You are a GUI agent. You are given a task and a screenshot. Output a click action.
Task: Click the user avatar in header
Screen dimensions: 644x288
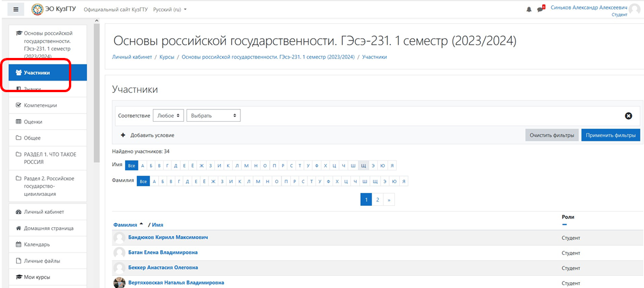pos(635,9)
